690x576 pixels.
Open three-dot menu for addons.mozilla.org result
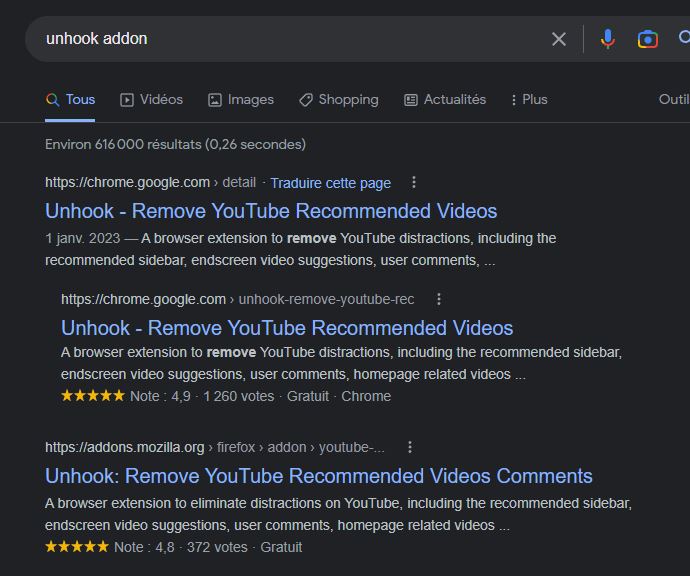(409, 447)
